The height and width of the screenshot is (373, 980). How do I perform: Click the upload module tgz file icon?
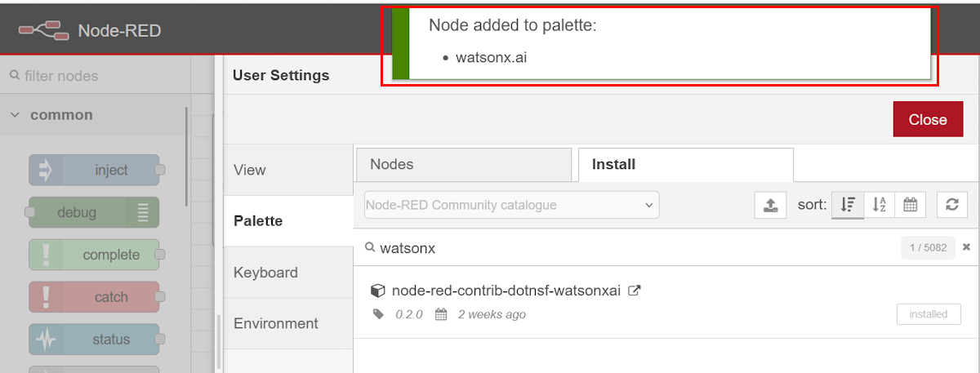pyautogui.click(x=770, y=206)
